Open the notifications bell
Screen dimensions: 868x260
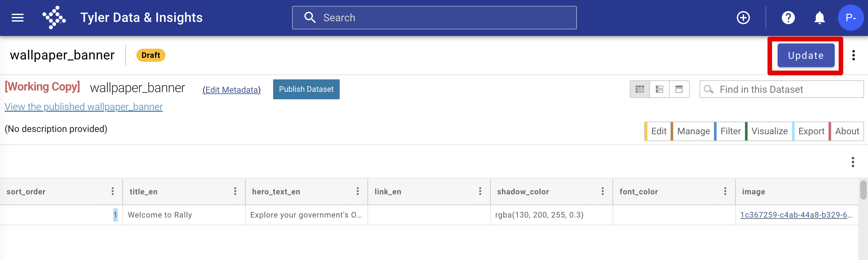click(x=819, y=18)
